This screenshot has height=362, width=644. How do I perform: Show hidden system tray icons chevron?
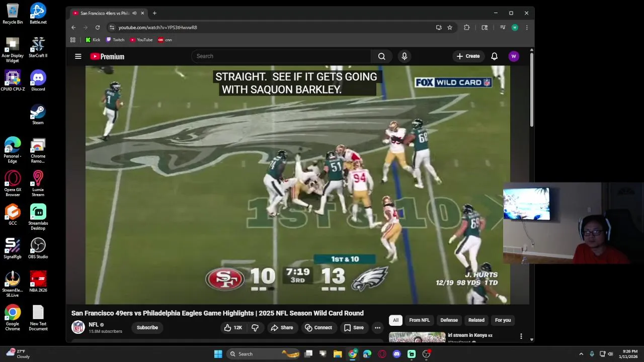click(581, 354)
